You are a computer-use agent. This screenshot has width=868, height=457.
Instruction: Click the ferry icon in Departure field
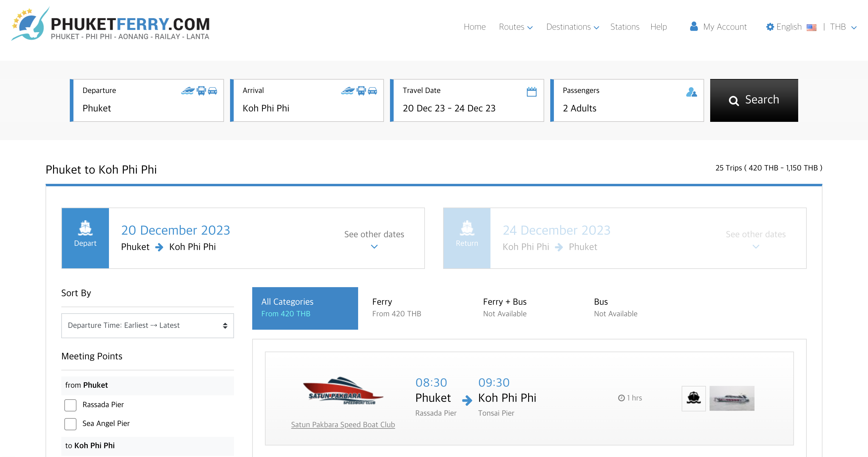point(188,91)
